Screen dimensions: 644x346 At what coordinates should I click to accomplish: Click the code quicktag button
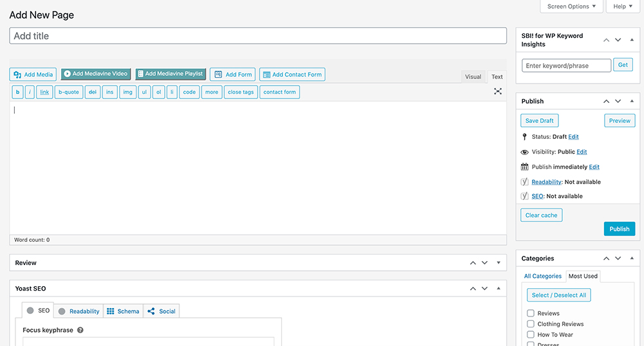click(189, 92)
